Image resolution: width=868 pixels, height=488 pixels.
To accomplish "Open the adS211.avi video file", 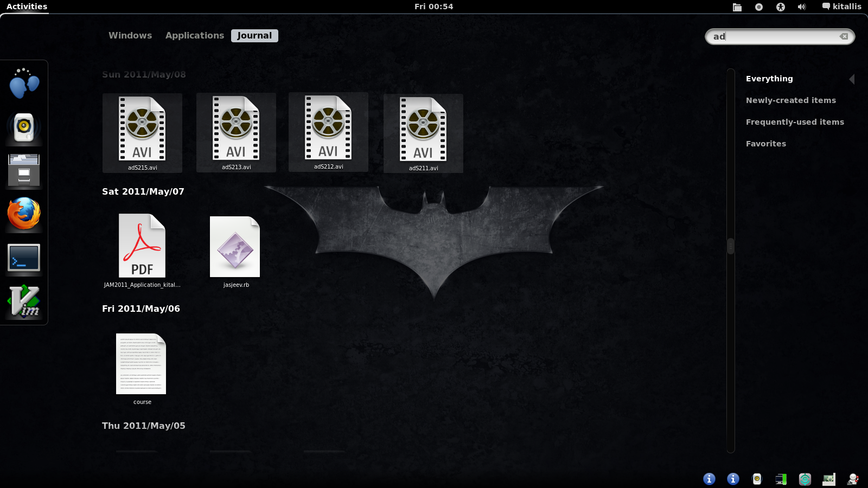I will [x=423, y=133].
